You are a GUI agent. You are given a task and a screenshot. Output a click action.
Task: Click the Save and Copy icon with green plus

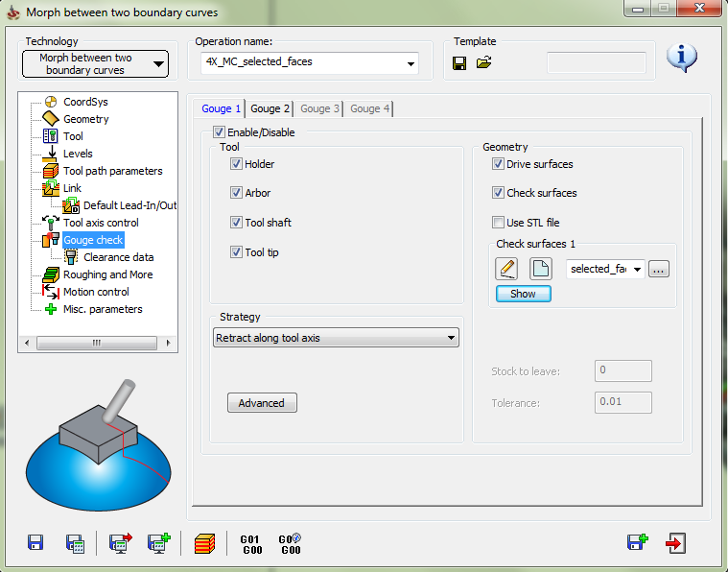coord(638,542)
